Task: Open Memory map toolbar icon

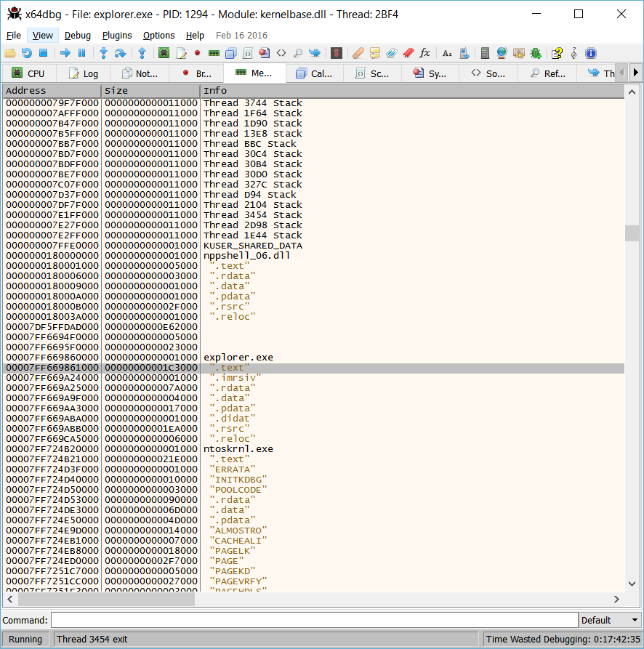Action: [x=214, y=53]
